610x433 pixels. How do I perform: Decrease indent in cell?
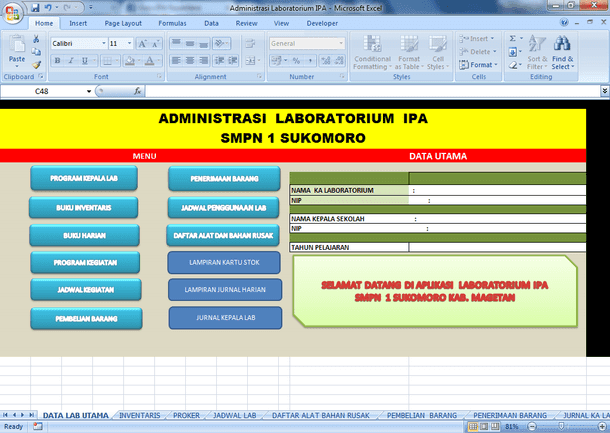click(220, 61)
